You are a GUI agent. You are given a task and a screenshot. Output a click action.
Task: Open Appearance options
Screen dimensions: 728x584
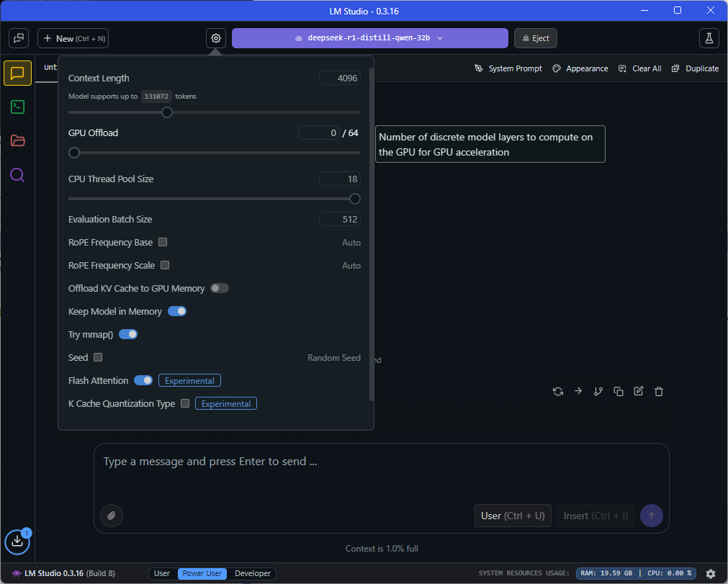pos(580,68)
